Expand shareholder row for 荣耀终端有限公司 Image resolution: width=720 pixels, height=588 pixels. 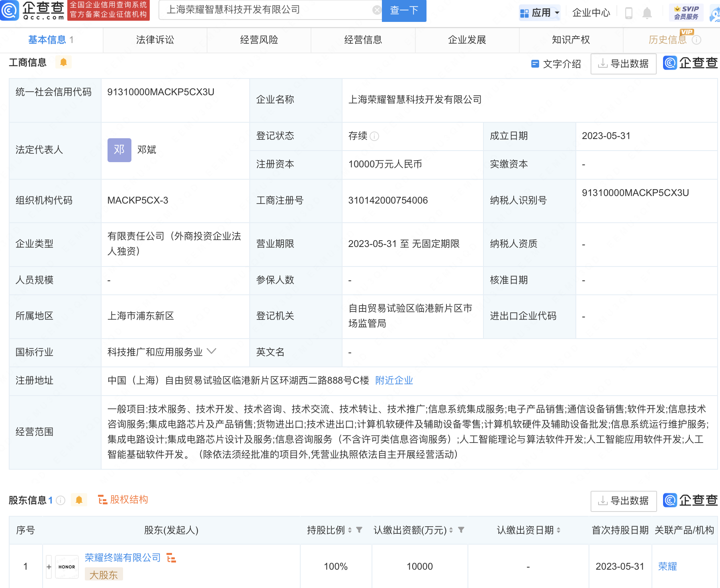point(48,566)
